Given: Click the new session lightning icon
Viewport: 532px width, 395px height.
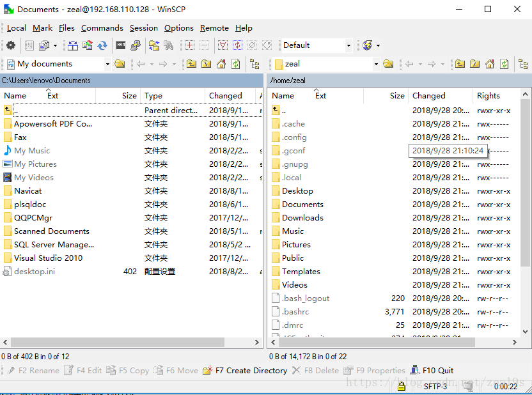Looking at the screenshot, I should point(368,45).
